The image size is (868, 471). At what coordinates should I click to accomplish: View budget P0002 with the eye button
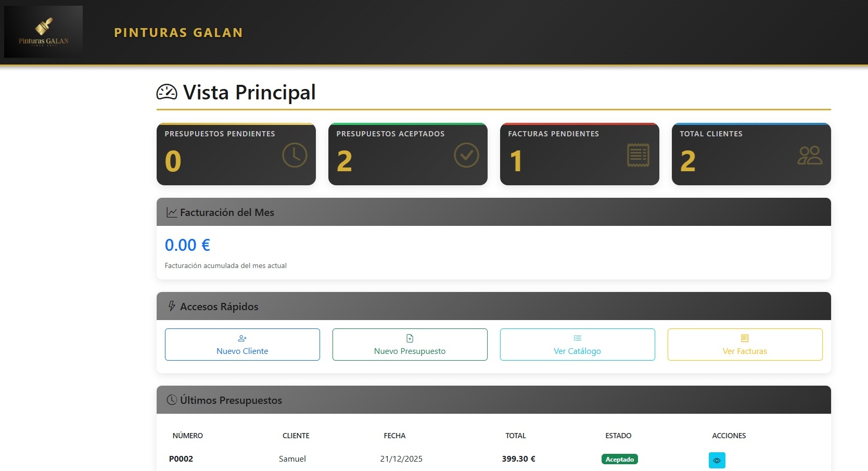717,460
